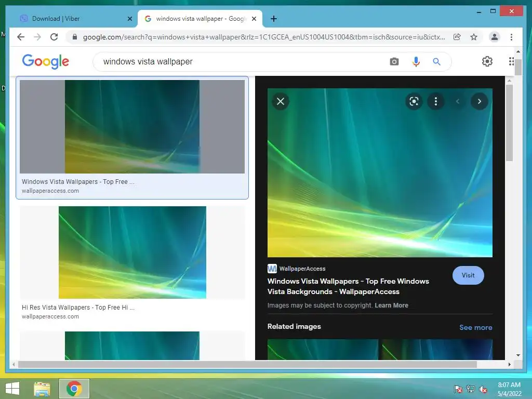Click the muted volume tray icon

click(x=483, y=389)
